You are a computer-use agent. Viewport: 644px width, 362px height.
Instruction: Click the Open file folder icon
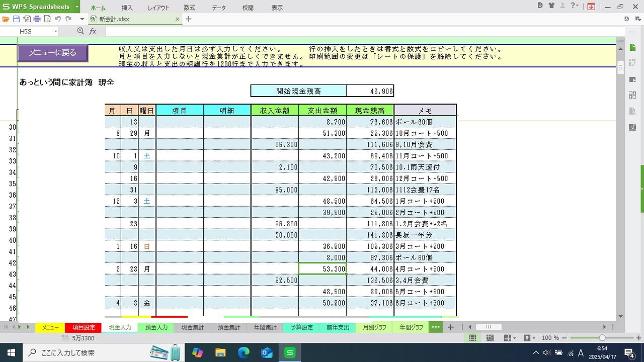coord(6,19)
